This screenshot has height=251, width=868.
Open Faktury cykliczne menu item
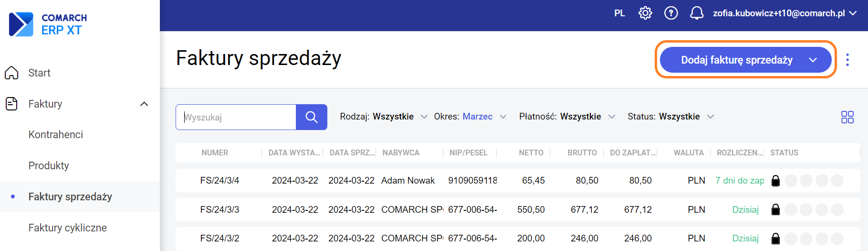67,228
